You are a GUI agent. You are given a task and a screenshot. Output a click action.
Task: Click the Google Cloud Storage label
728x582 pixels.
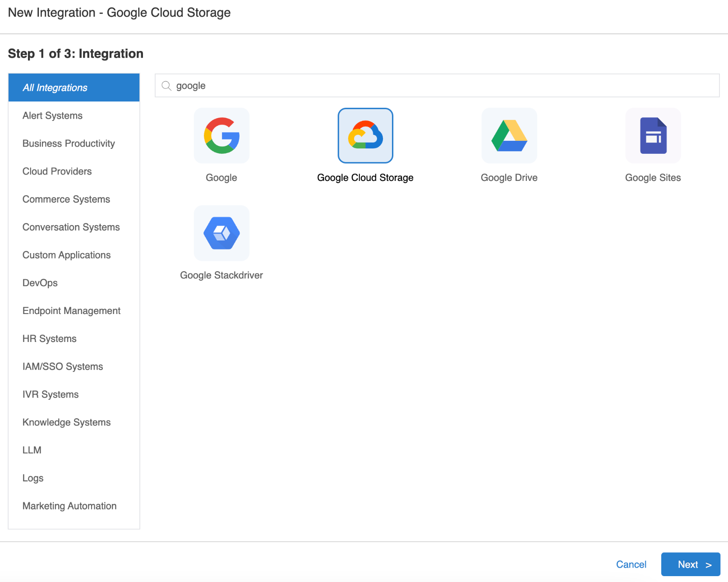365,178
